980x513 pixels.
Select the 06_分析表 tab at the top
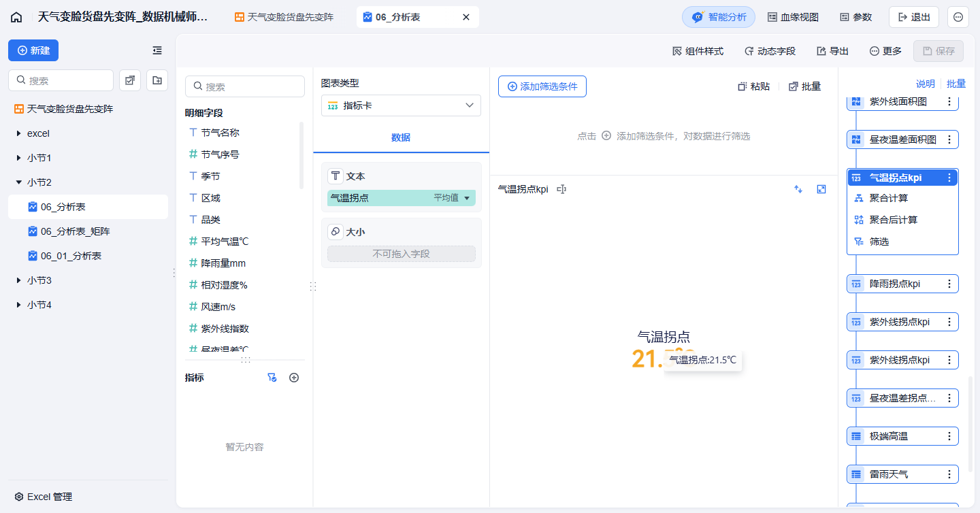click(x=418, y=17)
